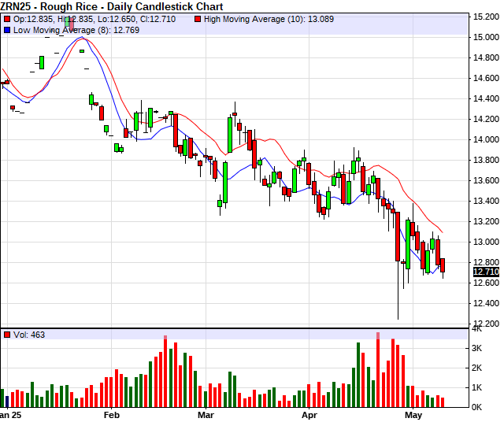Image resolution: width=504 pixels, height=422 pixels.
Task: Click the 13.800 price axis label
Action: coord(486,160)
